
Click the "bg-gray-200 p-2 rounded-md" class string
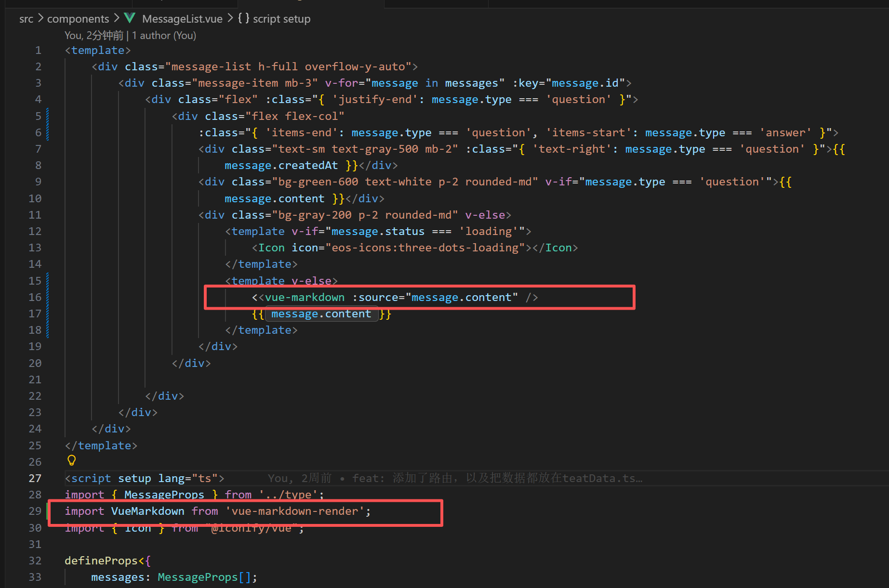[365, 215]
